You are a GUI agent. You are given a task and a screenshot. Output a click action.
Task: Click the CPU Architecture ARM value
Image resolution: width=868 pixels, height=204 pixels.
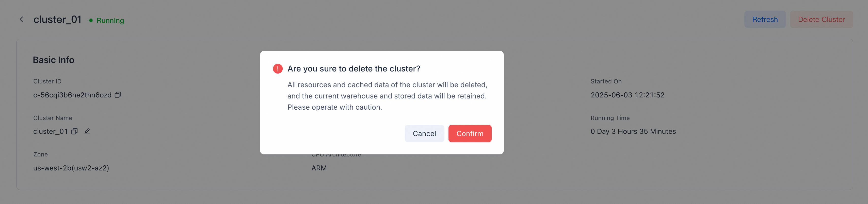[319, 168]
